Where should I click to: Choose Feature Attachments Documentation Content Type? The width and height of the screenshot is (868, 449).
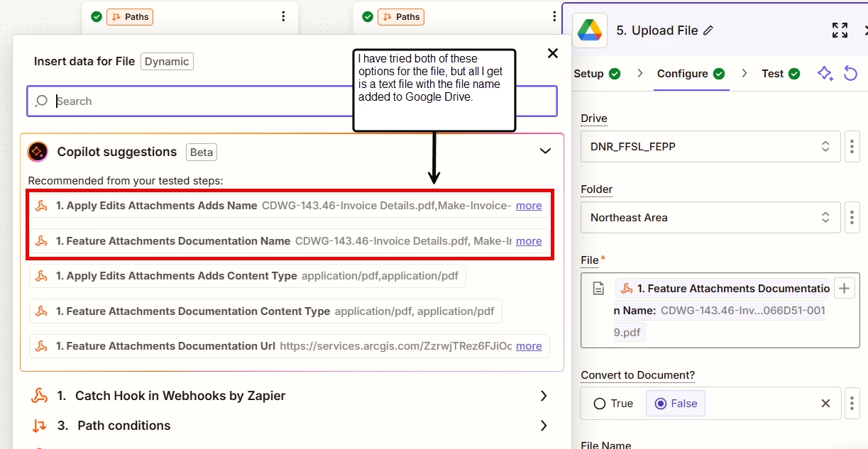266,311
